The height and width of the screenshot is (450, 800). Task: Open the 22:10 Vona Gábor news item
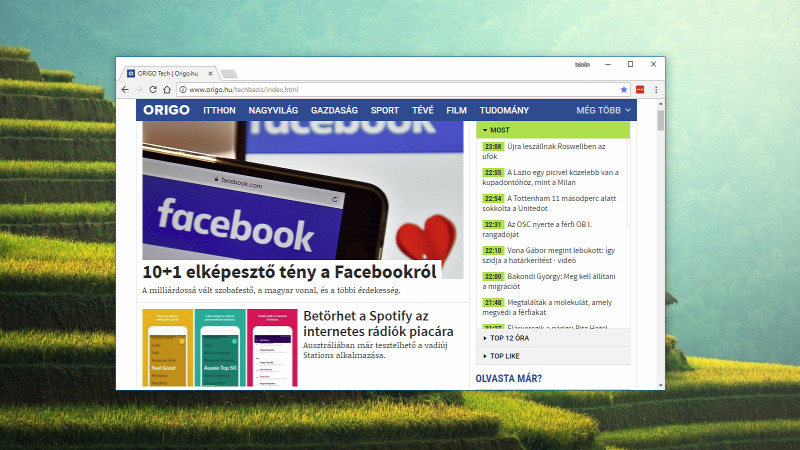(548, 255)
